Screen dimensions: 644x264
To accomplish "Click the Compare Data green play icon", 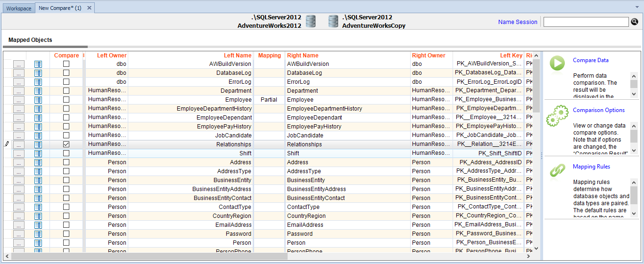I will tap(557, 64).
